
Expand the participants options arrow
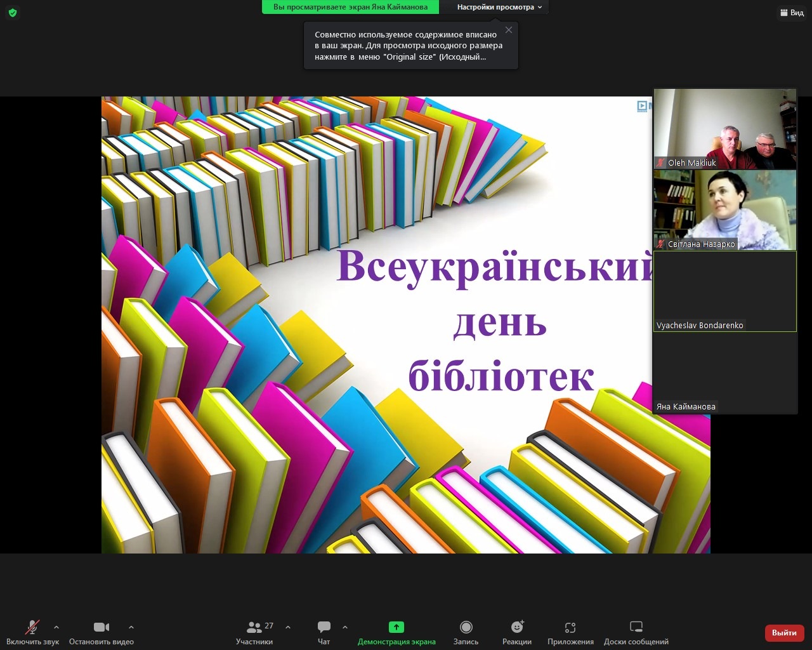click(x=288, y=627)
